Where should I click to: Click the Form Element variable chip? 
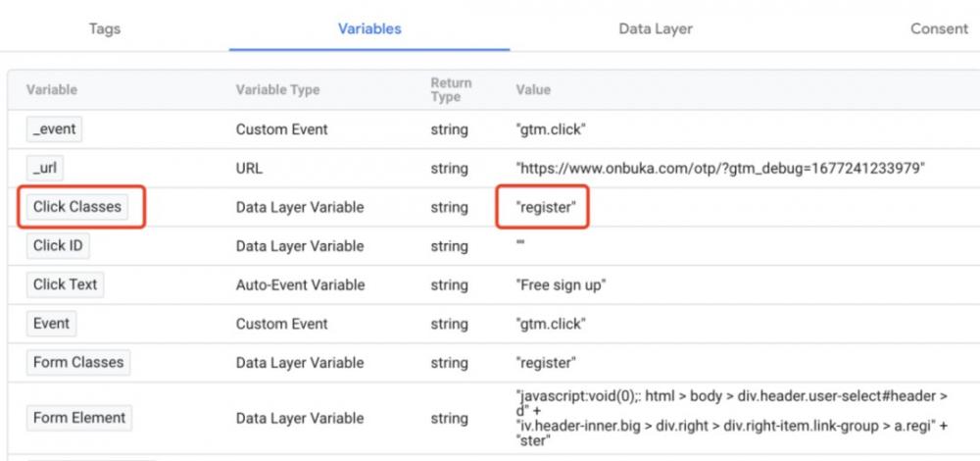(x=79, y=418)
